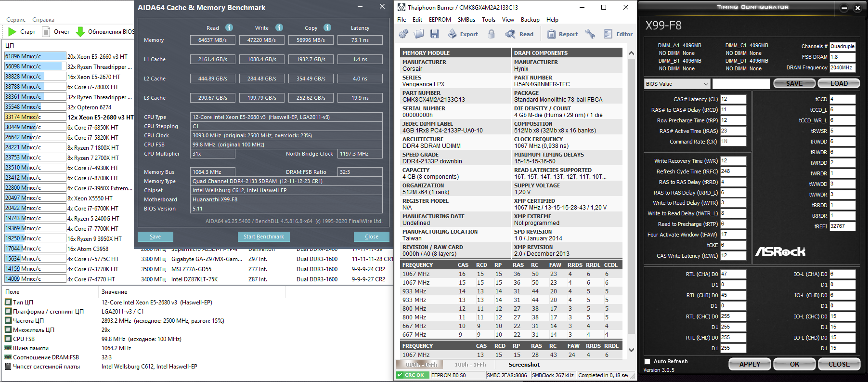The height and width of the screenshot is (382, 868).
Task: Click Save in the AIDA64 benchmark dialog
Action: pos(155,237)
